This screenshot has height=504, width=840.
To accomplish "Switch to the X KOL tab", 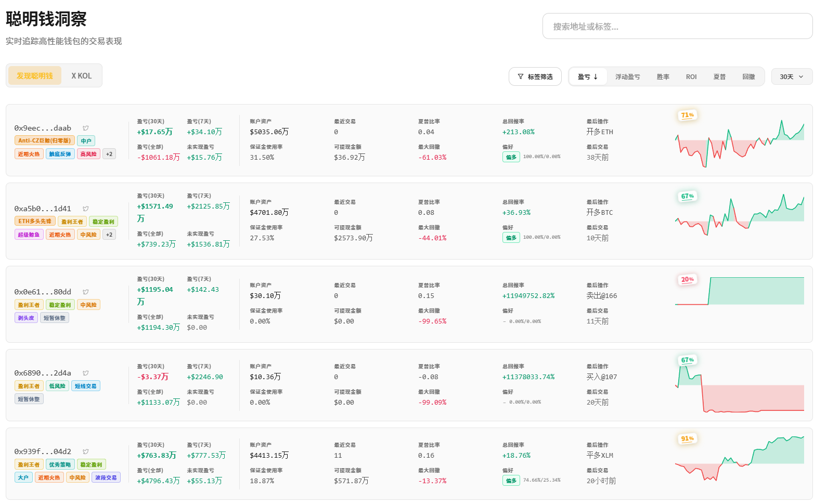I will coord(82,76).
